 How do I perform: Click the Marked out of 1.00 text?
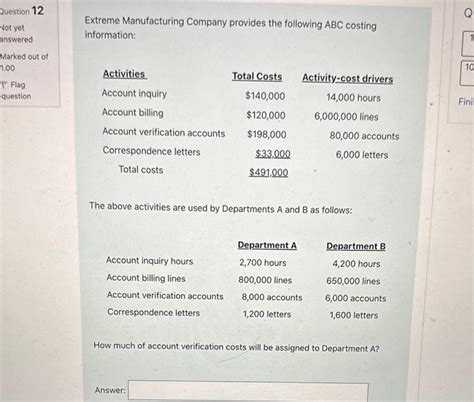pyautogui.click(x=24, y=62)
